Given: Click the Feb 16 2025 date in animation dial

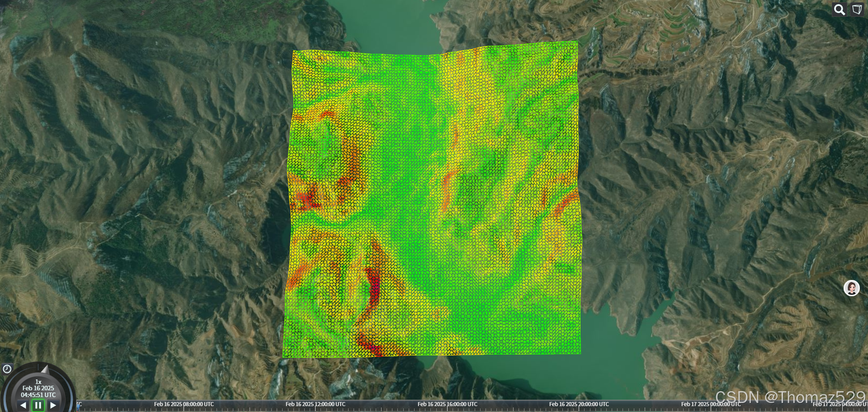Looking at the screenshot, I should coord(38,388).
